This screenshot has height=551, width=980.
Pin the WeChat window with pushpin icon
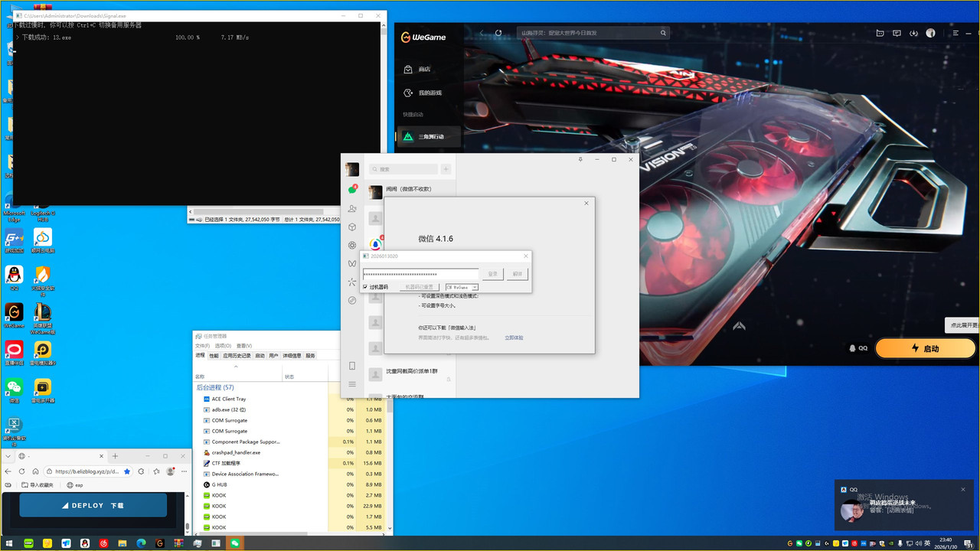point(580,159)
